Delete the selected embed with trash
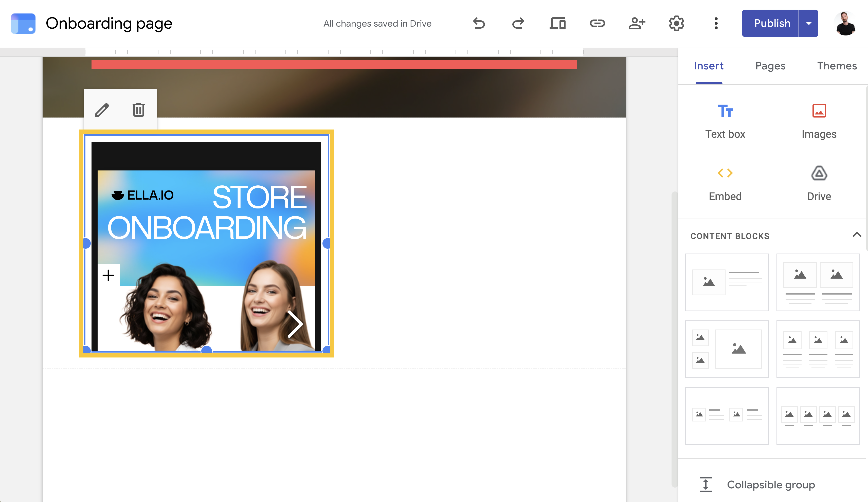Image resolution: width=868 pixels, height=502 pixels. (x=138, y=110)
